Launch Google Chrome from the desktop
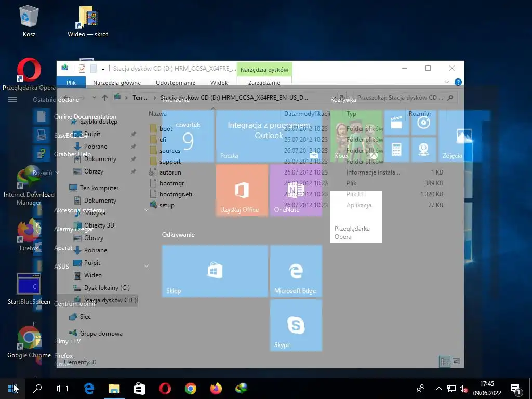This screenshot has width=532, height=399. (29, 342)
